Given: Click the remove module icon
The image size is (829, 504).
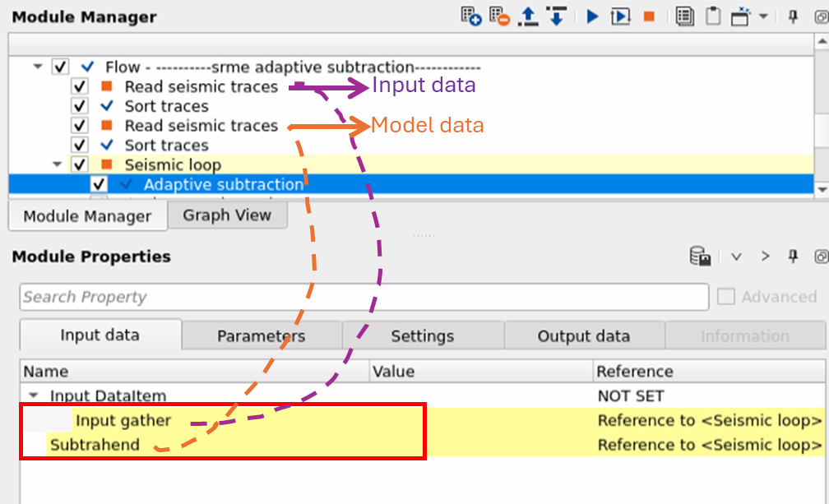Looking at the screenshot, I should pos(498,16).
